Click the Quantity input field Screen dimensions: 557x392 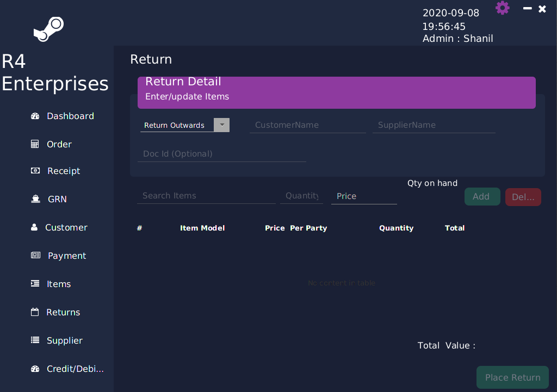pyautogui.click(x=301, y=196)
